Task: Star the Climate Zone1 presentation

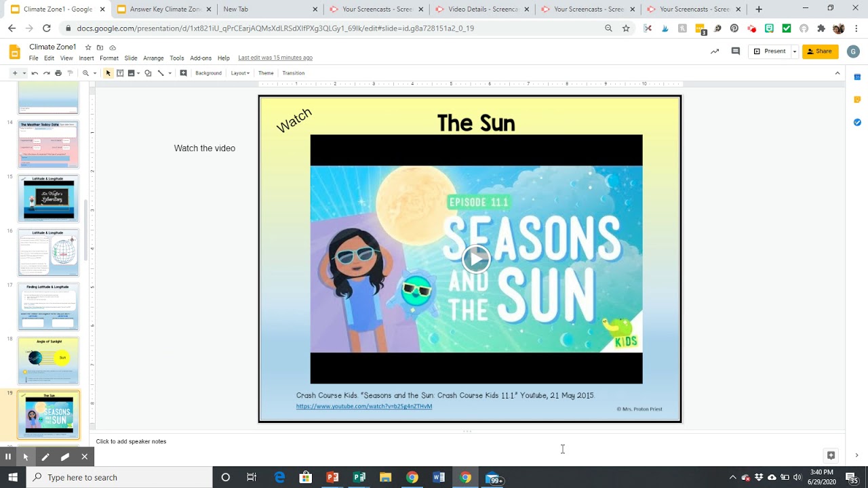Action: (88, 47)
